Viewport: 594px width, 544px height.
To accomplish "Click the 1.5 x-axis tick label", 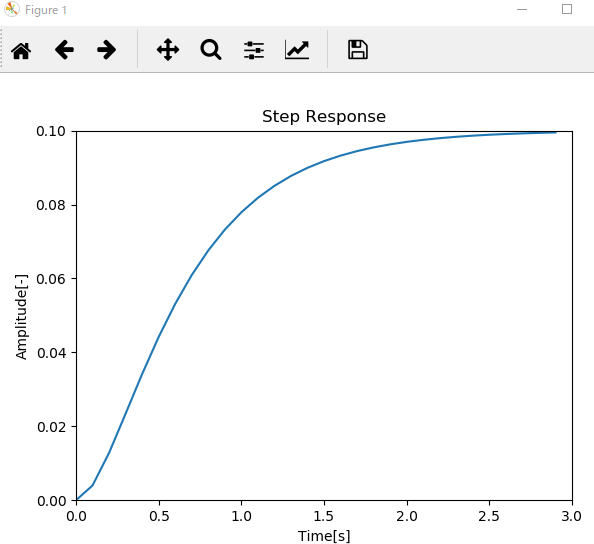I will (324, 516).
